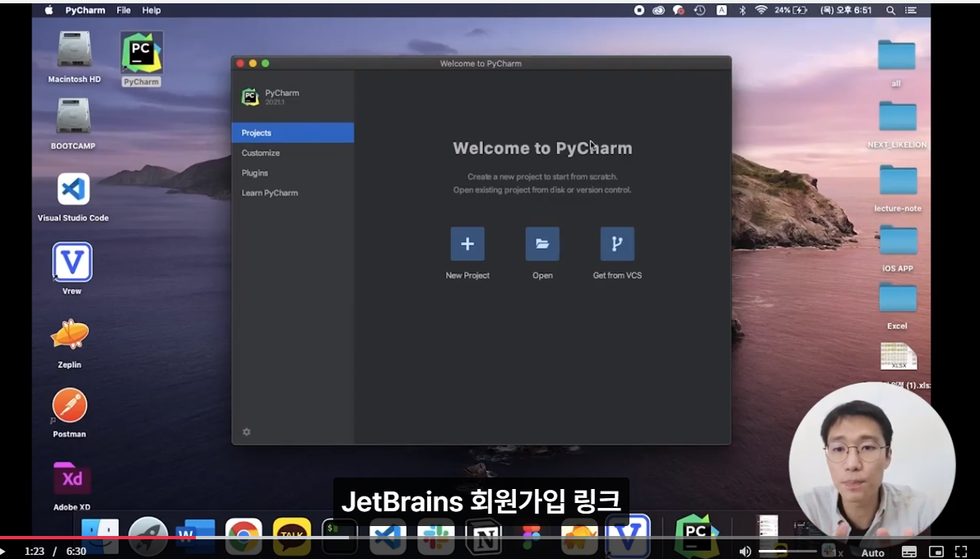
Task: Open the Help menu
Action: click(151, 10)
